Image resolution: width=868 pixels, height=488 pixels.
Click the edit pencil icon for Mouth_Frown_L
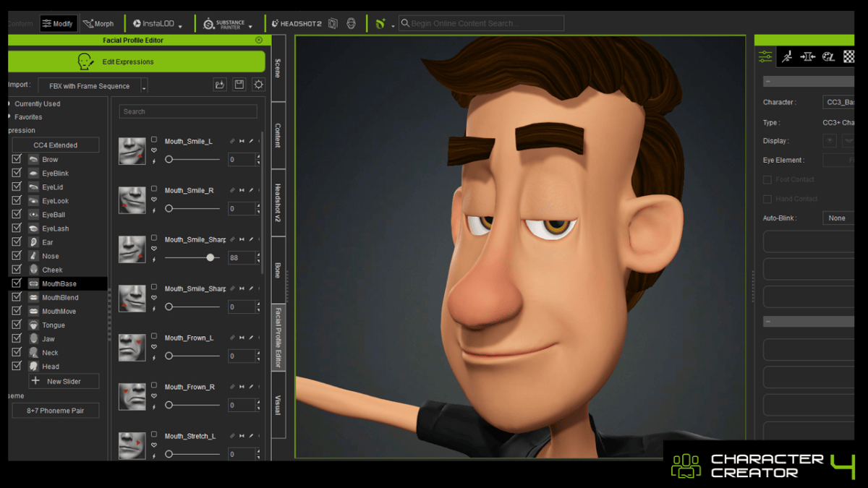pyautogui.click(x=251, y=338)
